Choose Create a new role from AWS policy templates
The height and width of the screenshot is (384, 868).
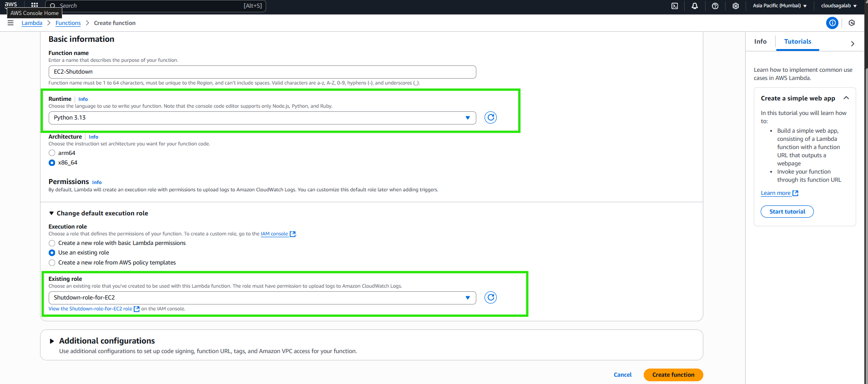(x=52, y=263)
